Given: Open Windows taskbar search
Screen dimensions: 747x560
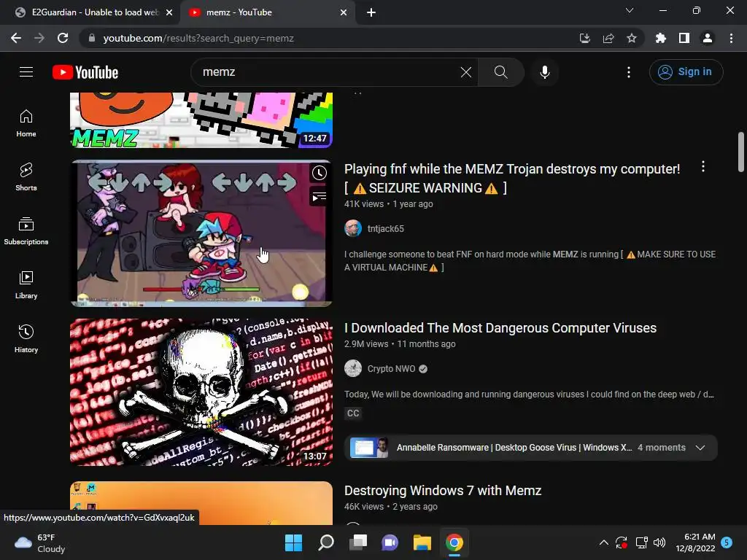Looking at the screenshot, I should tap(326, 542).
